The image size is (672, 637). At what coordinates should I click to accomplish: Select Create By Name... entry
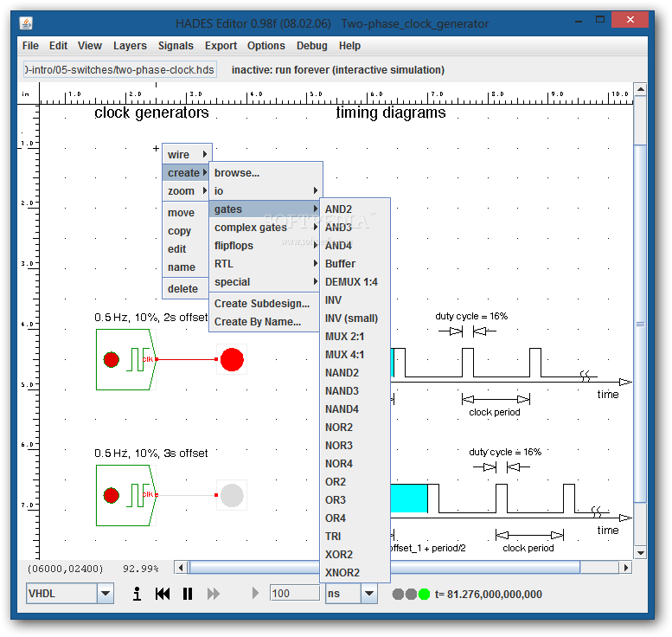point(266,322)
